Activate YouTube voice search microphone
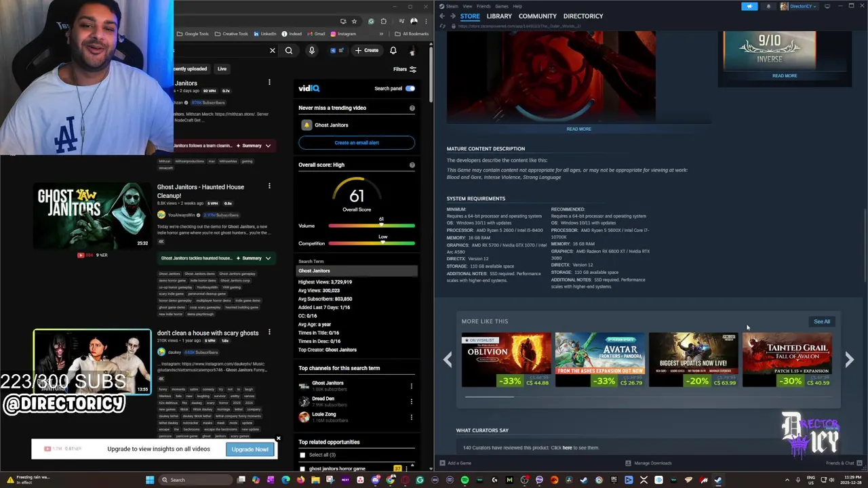 tap(312, 50)
